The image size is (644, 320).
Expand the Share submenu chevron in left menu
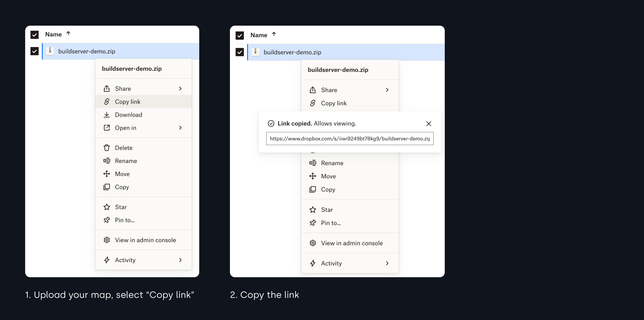coord(180,89)
